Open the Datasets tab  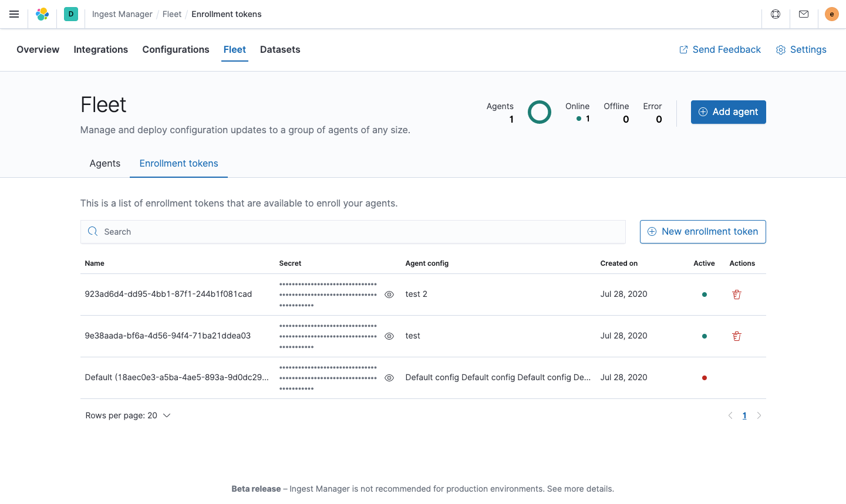point(280,49)
